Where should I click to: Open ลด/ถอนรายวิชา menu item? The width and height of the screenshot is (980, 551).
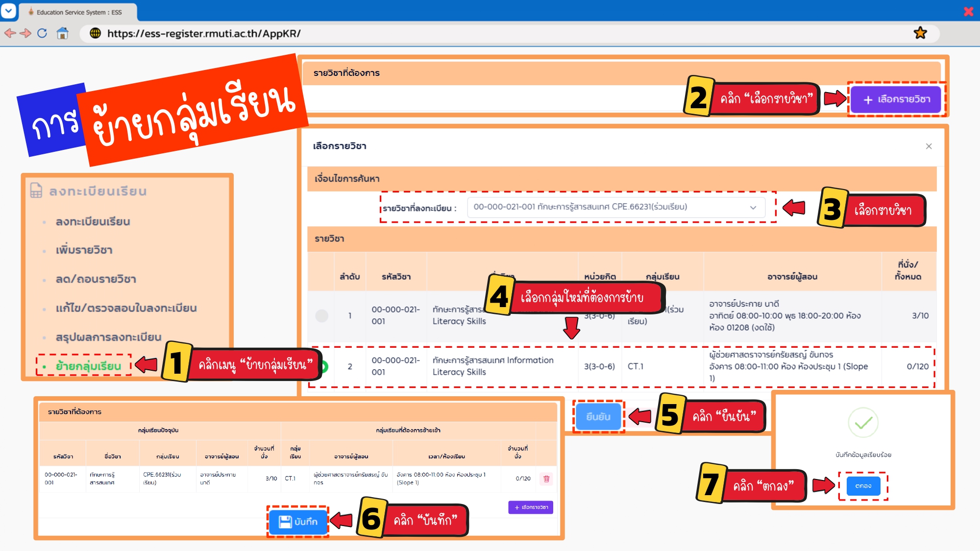[x=96, y=279]
